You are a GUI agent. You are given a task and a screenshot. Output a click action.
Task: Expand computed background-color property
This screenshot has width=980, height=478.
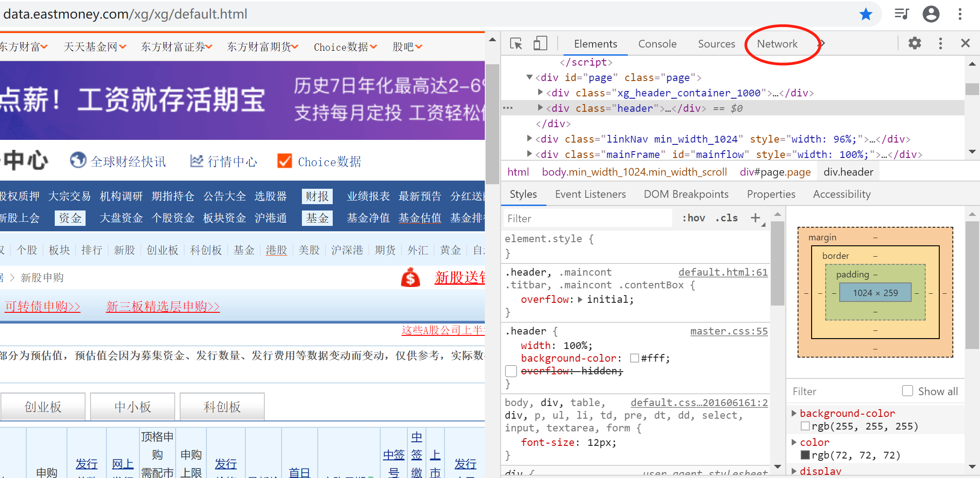794,413
